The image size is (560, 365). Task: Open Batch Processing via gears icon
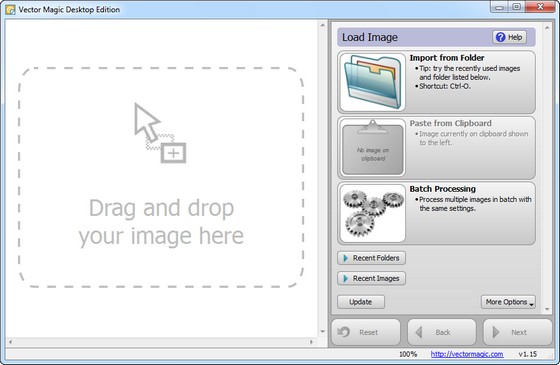tap(372, 213)
